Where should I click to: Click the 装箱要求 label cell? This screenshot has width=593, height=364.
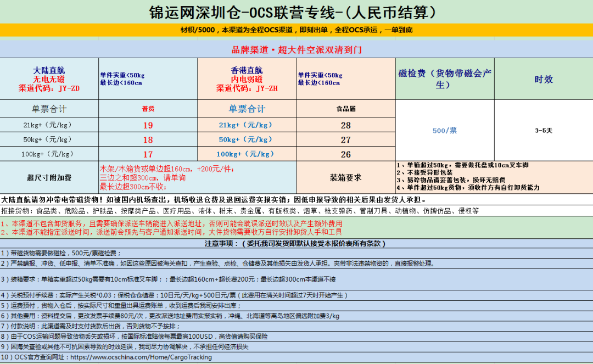click(x=345, y=177)
